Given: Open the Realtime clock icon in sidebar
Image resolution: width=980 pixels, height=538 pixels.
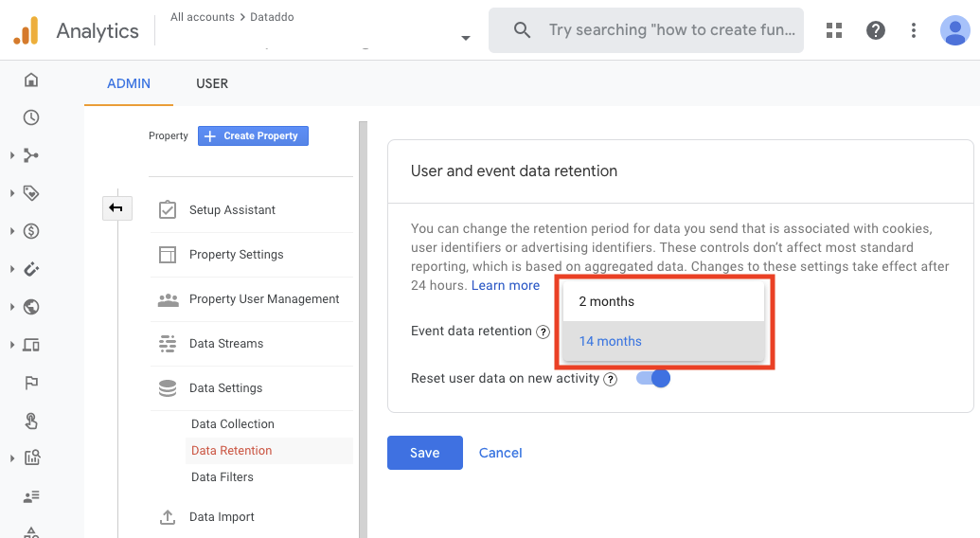Looking at the screenshot, I should (x=31, y=117).
